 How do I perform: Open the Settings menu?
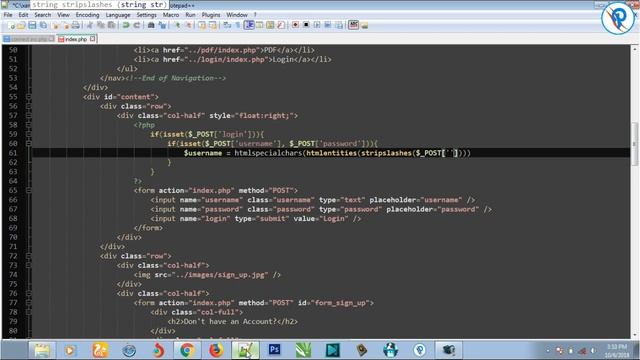pos(146,15)
